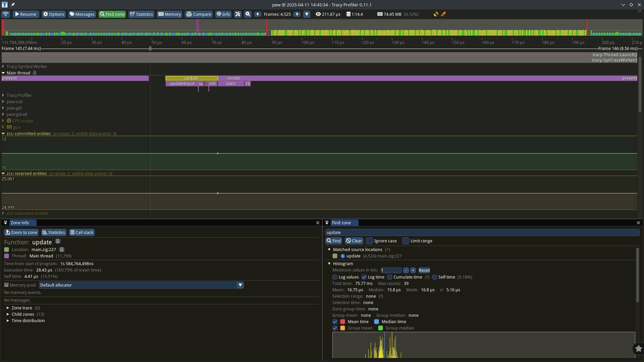644x362 pixels.
Task: Click the Clear button
Action: coord(354,241)
